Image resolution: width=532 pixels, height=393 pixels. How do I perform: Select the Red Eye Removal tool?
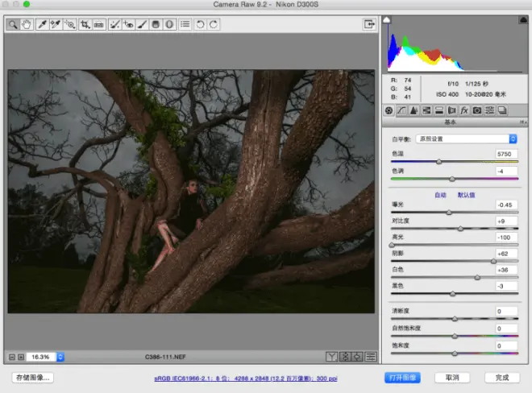(128, 24)
